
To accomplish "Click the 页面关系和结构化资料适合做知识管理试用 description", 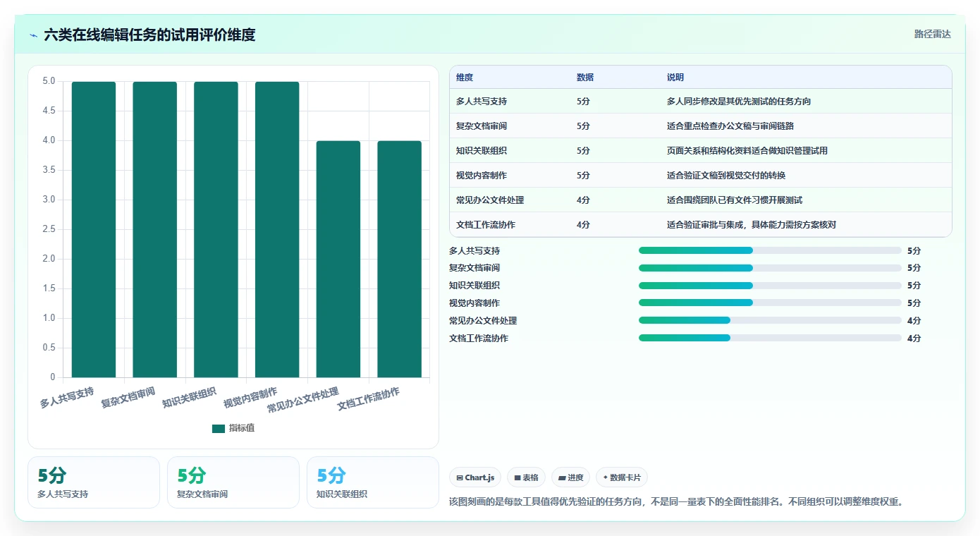I will click(x=747, y=151).
